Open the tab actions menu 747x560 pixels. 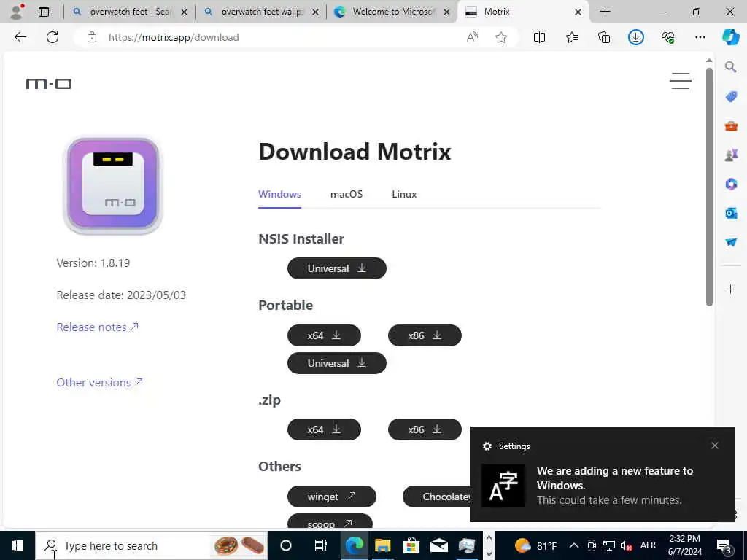(x=44, y=12)
